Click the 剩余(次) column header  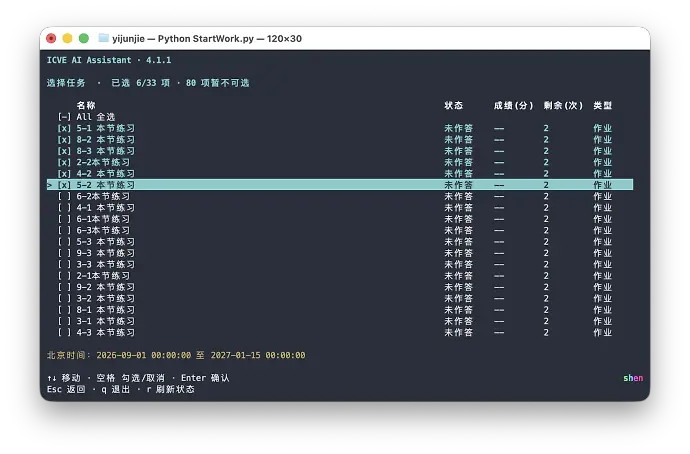point(563,106)
